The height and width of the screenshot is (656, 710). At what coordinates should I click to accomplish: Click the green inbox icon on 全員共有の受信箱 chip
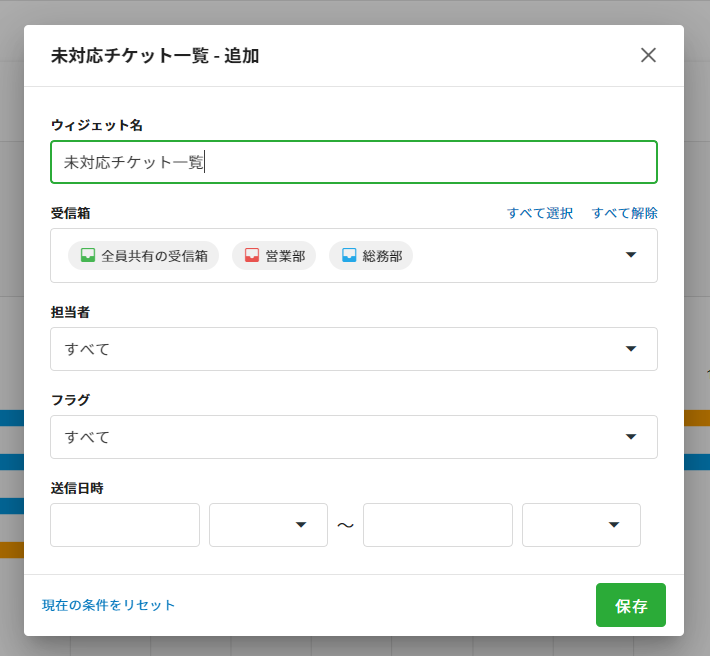tap(88, 255)
